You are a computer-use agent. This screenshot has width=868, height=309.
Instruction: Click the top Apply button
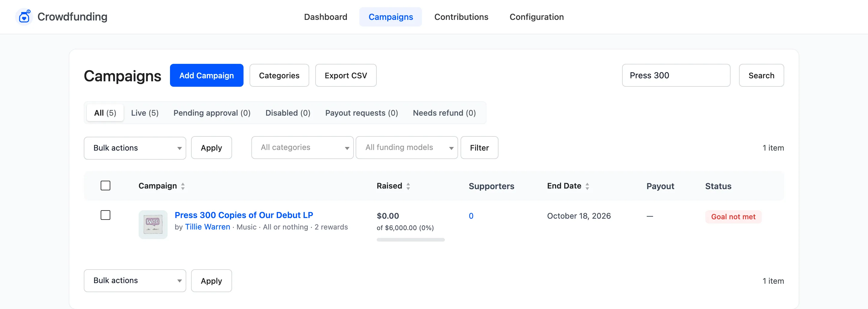pyautogui.click(x=211, y=148)
